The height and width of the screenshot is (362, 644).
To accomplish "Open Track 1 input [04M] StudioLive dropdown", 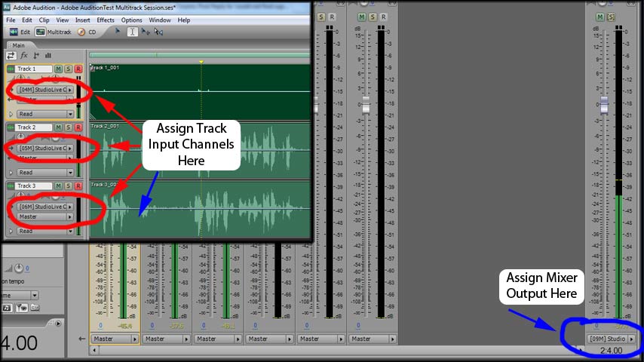I will [45, 90].
